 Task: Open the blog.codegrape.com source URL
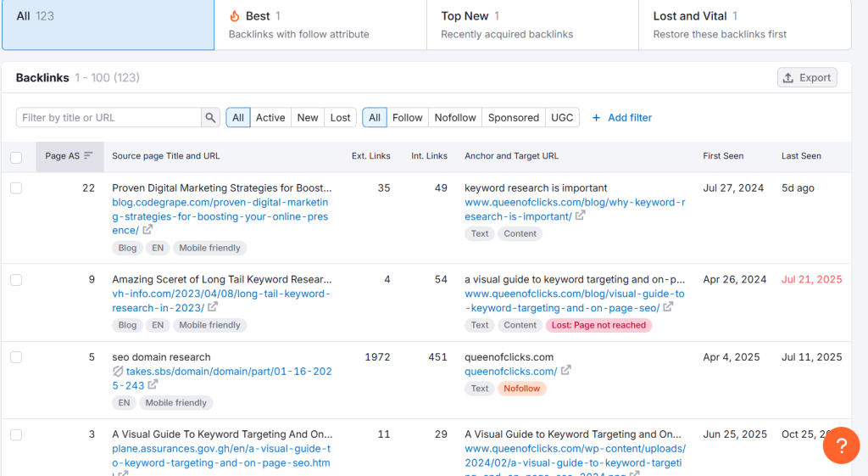click(220, 216)
